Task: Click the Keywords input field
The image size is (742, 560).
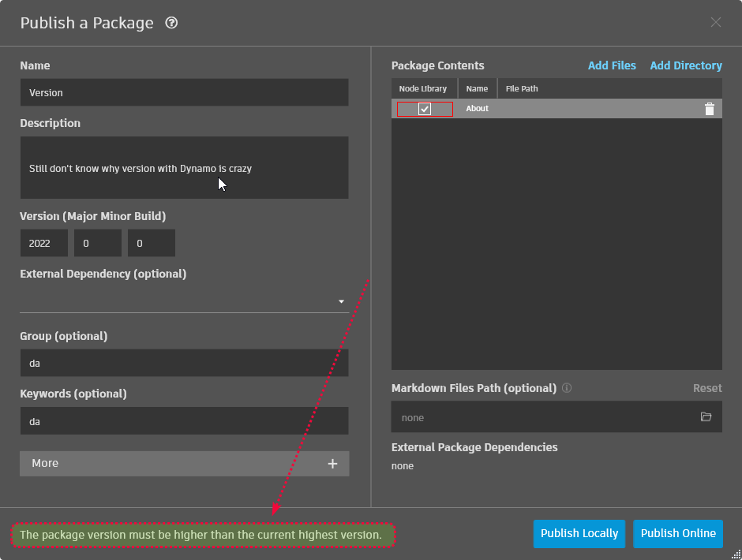Action: click(x=184, y=421)
